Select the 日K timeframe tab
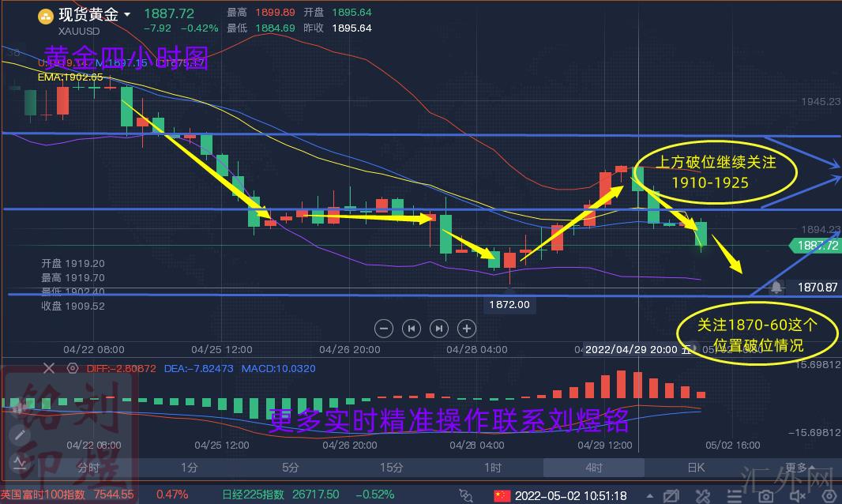Viewport: 842px width, 504px height. (x=696, y=468)
